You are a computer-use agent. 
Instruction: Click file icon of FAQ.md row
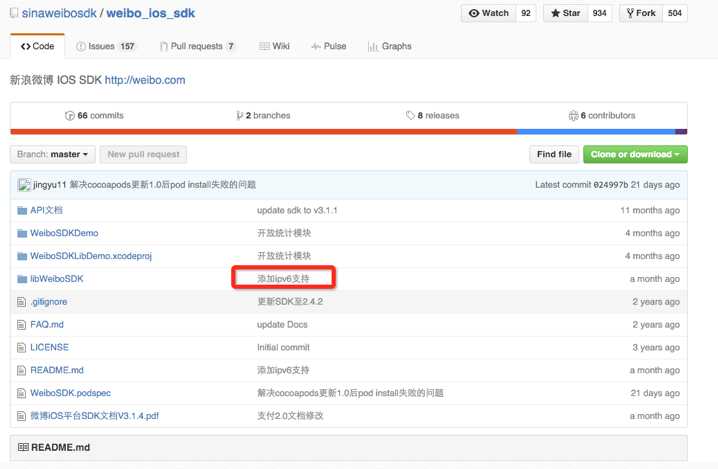[21, 325]
